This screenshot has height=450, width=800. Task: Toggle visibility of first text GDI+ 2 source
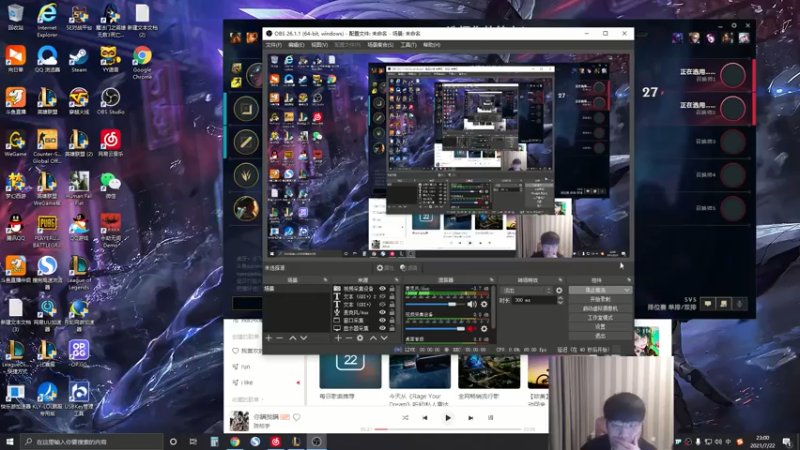[382, 296]
